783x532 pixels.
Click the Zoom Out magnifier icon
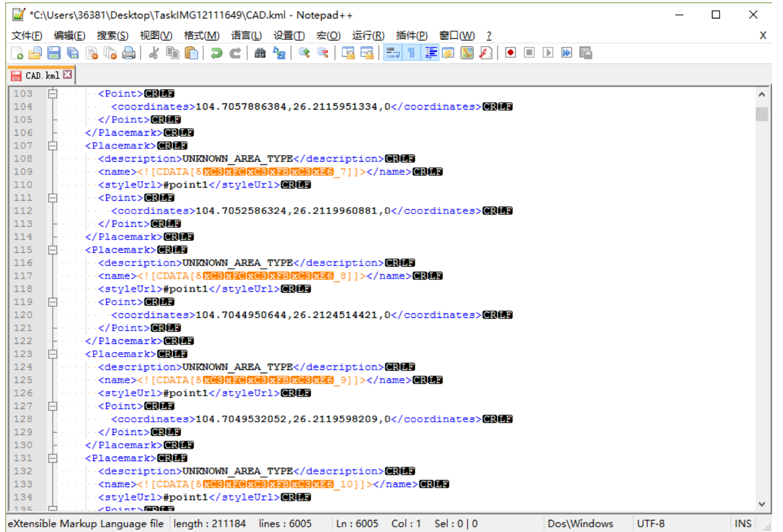tap(323, 53)
